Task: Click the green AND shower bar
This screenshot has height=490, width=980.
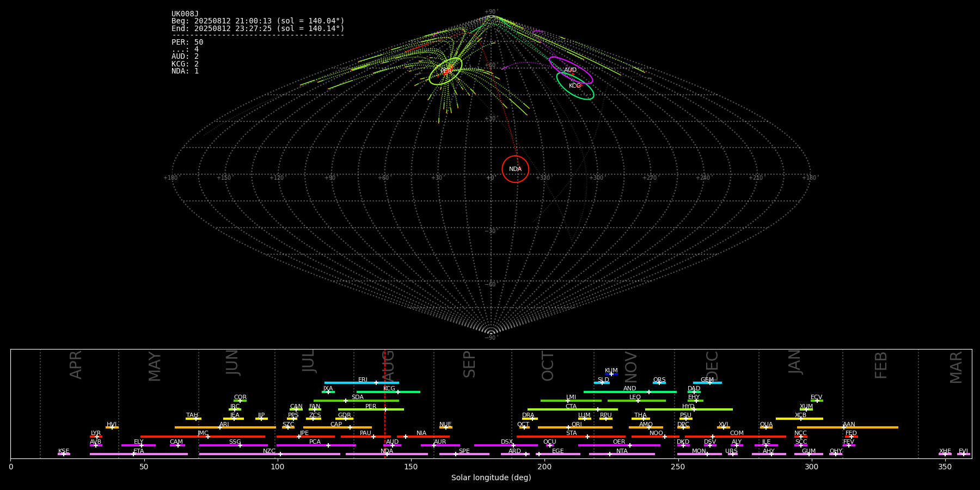Action: [x=630, y=391]
